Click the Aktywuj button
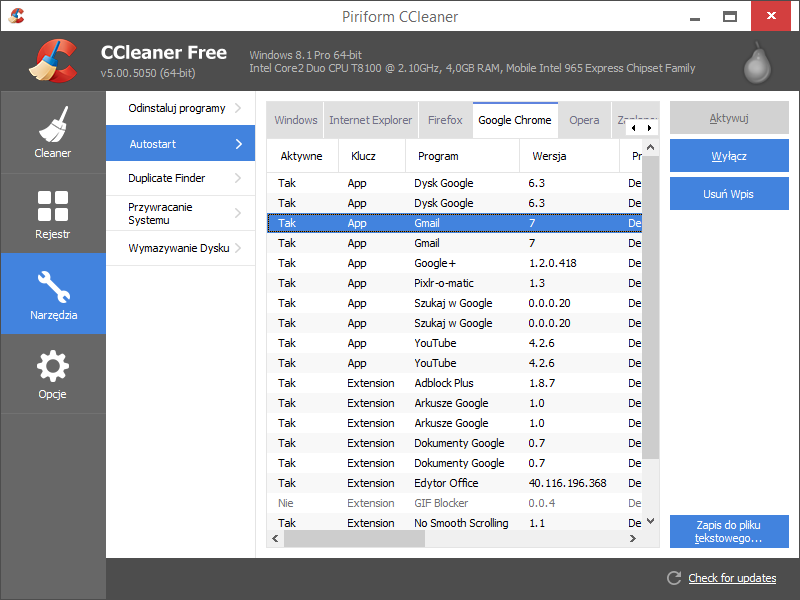The height and width of the screenshot is (600, 800). [729, 118]
